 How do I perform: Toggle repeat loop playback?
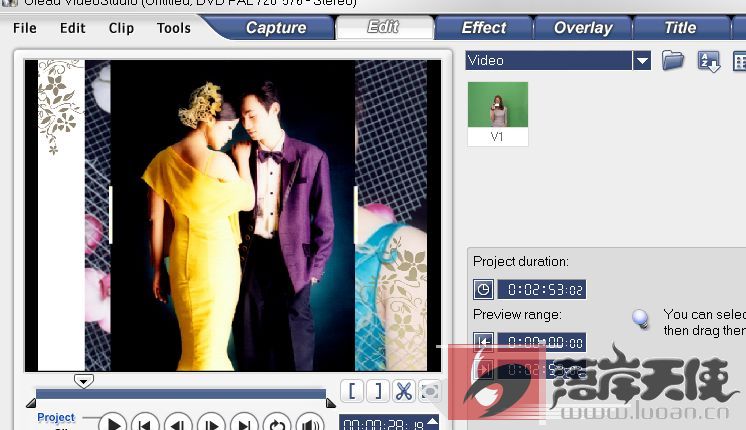277,423
